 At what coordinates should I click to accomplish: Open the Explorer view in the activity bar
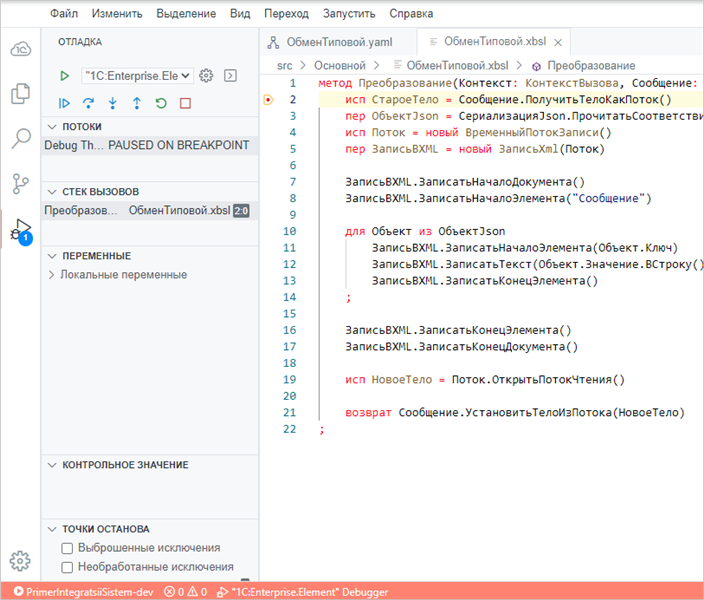point(20,94)
